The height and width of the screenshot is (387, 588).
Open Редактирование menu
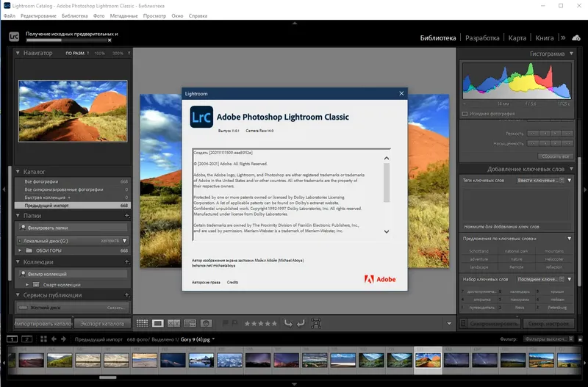tap(38, 15)
